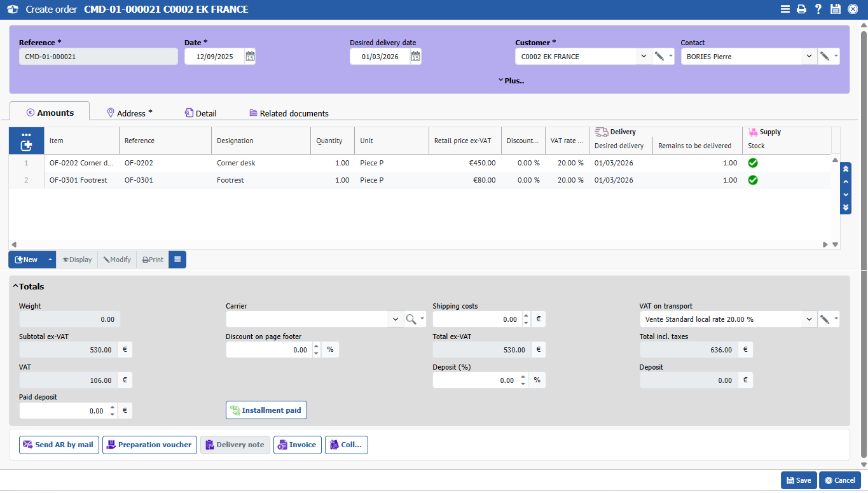Click the Preparation voucher button
The width and height of the screenshot is (868, 493).
click(x=149, y=445)
